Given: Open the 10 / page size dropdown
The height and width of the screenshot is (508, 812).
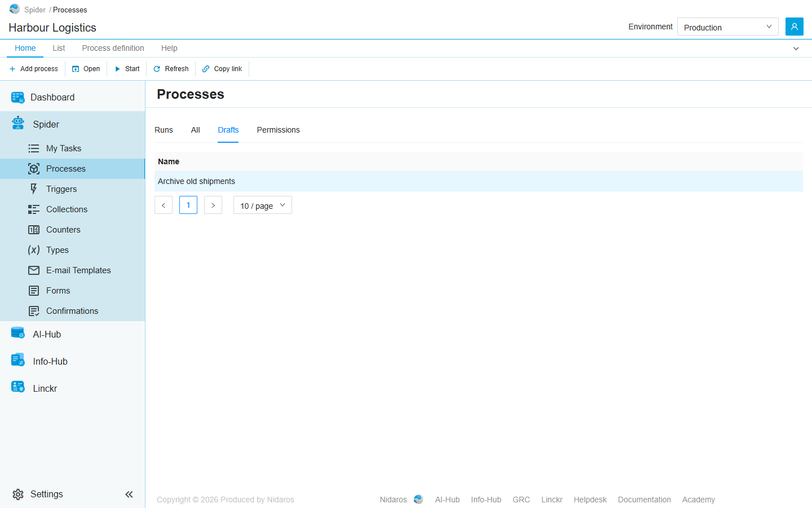Looking at the screenshot, I should (x=263, y=205).
